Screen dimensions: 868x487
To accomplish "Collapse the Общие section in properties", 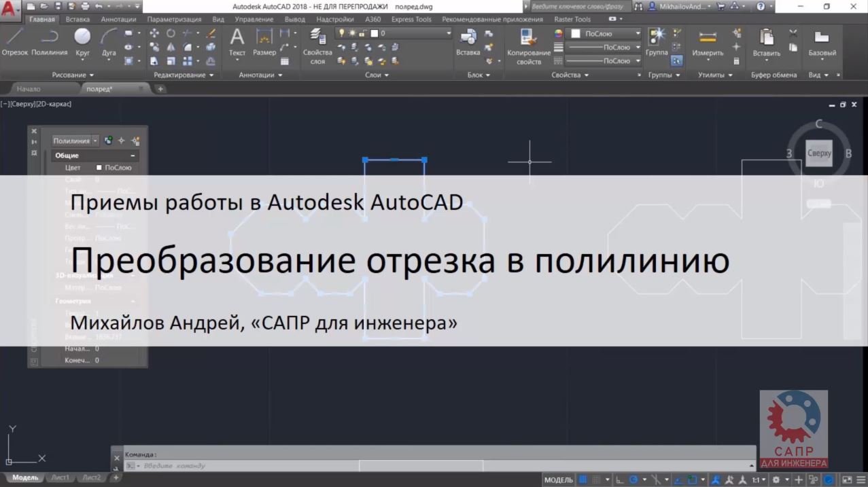I will click(133, 156).
